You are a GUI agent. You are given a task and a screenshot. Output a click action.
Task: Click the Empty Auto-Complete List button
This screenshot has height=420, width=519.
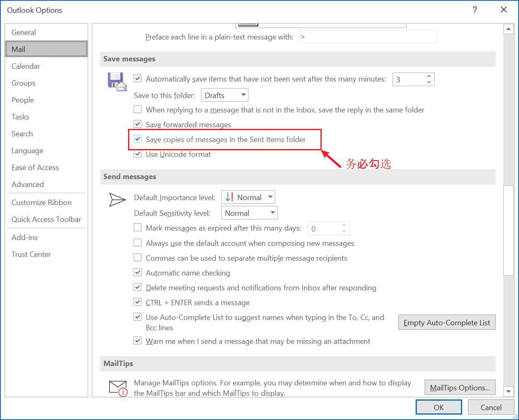[x=447, y=322]
